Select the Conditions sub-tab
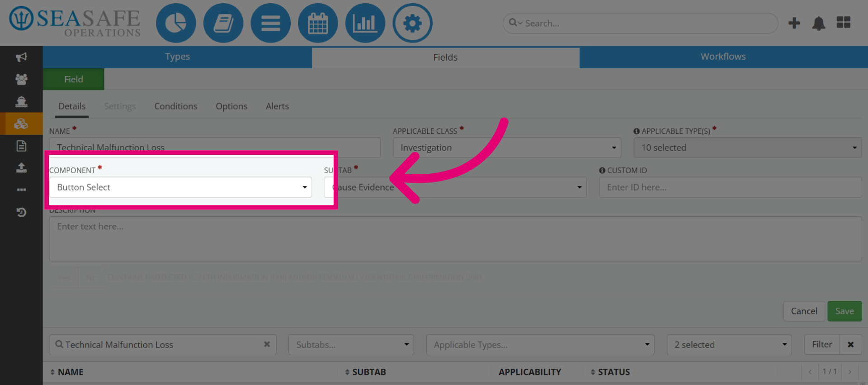 coord(176,106)
